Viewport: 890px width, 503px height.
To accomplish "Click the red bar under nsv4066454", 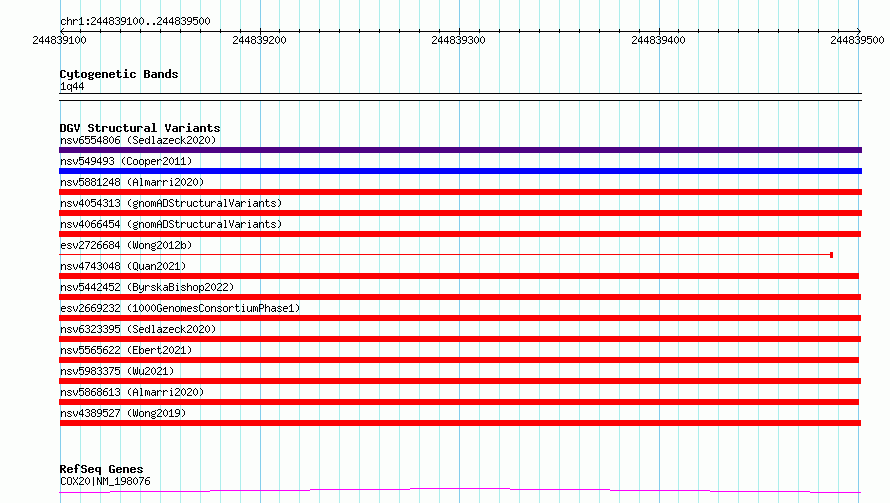I will coord(460,234).
